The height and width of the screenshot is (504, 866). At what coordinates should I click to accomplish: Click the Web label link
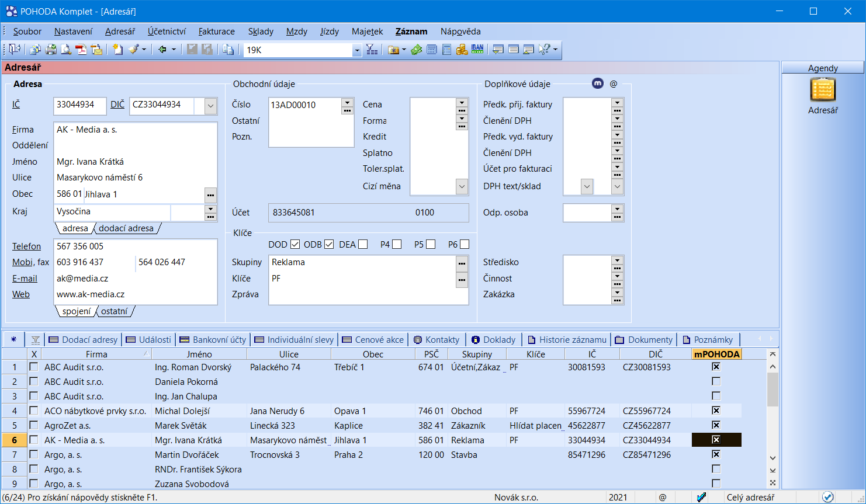click(21, 294)
